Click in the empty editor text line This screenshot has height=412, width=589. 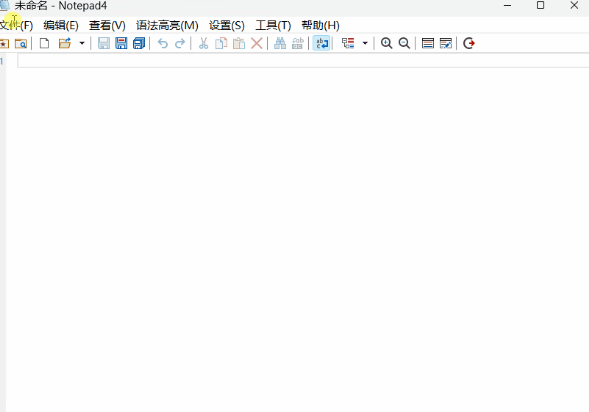[303, 61]
